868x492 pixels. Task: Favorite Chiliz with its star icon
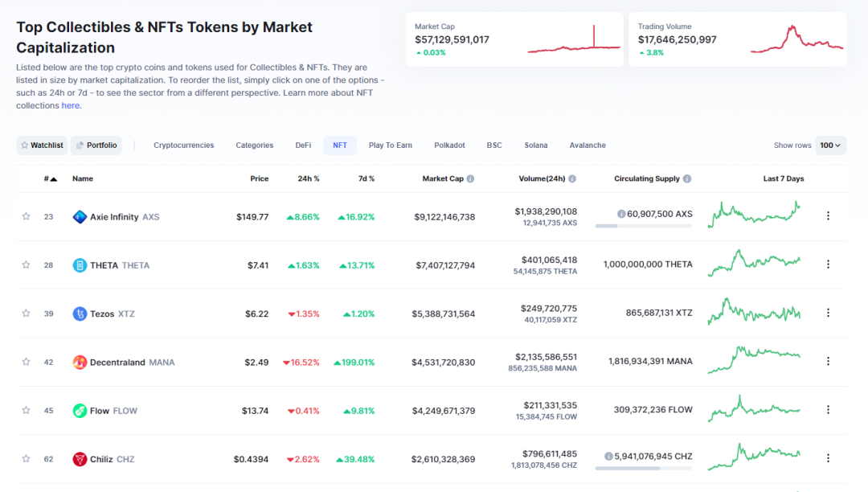pos(26,459)
